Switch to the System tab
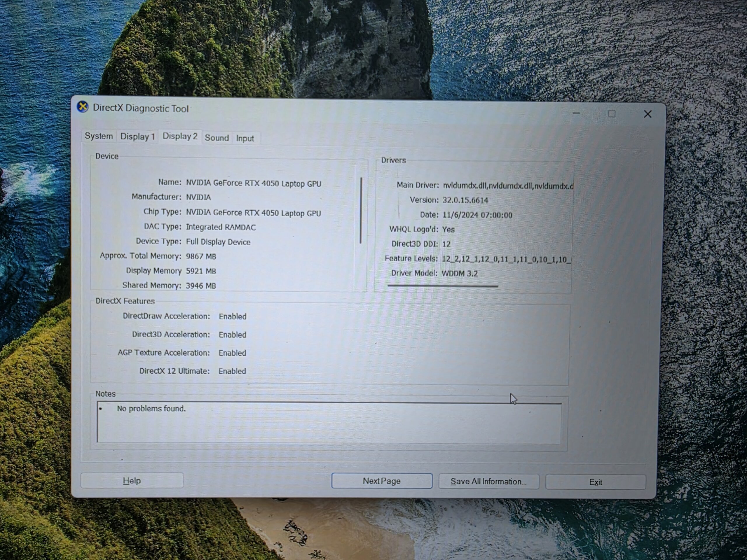 click(99, 136)
